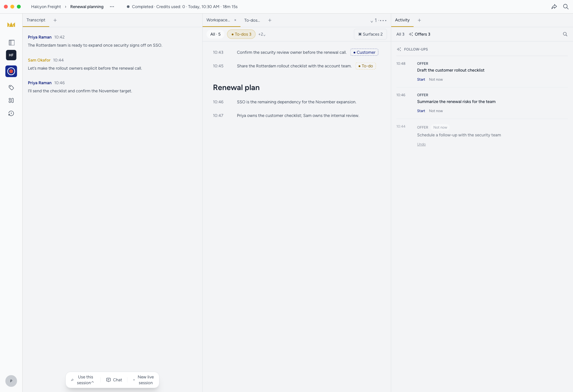Open workspace panel more options dots
This screenshot has width=573, height=392.
pyautogui.click(x=383, y=20)
